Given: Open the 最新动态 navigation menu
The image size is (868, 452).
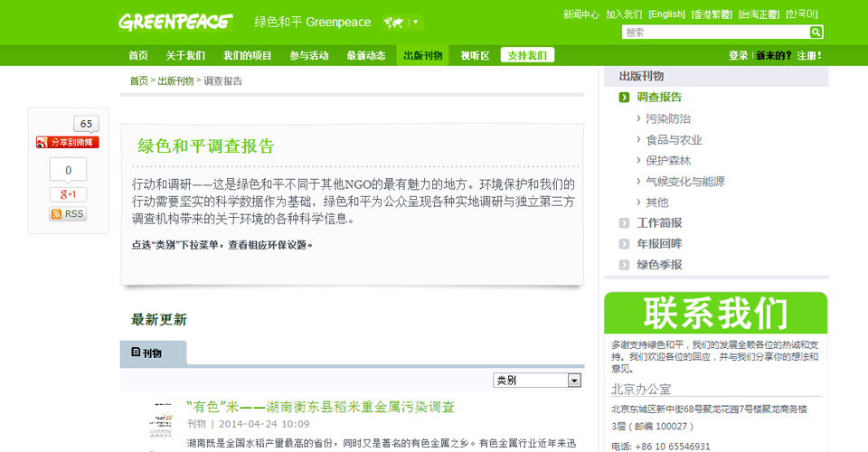Looking at the screenshot, I should coord(366,55).
